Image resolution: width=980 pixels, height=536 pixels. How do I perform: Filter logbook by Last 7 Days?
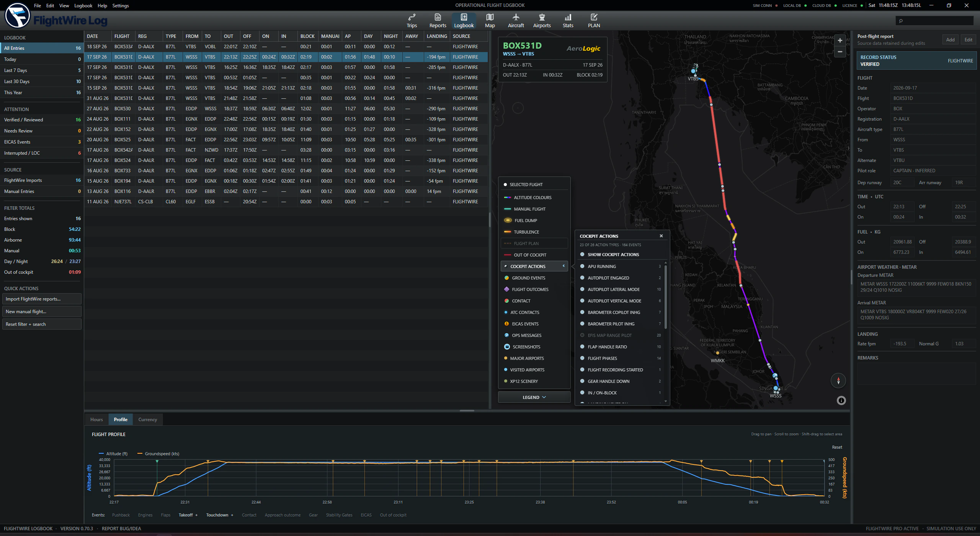point(42,70)
